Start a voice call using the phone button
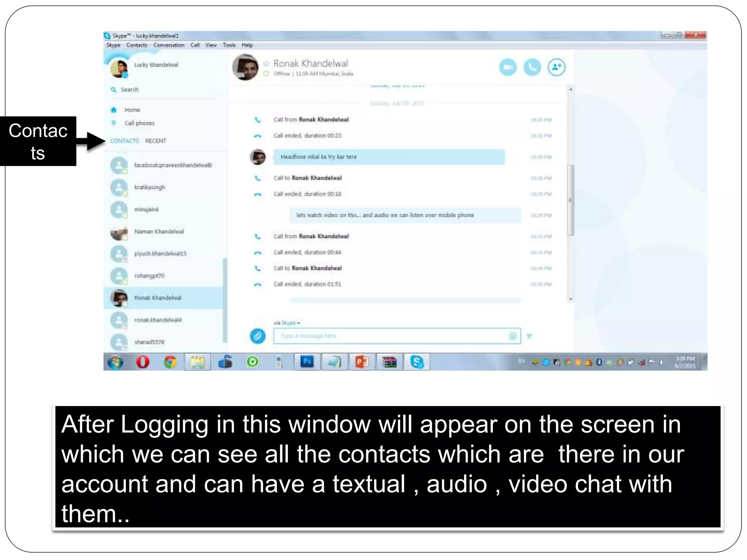 point(532,67)
